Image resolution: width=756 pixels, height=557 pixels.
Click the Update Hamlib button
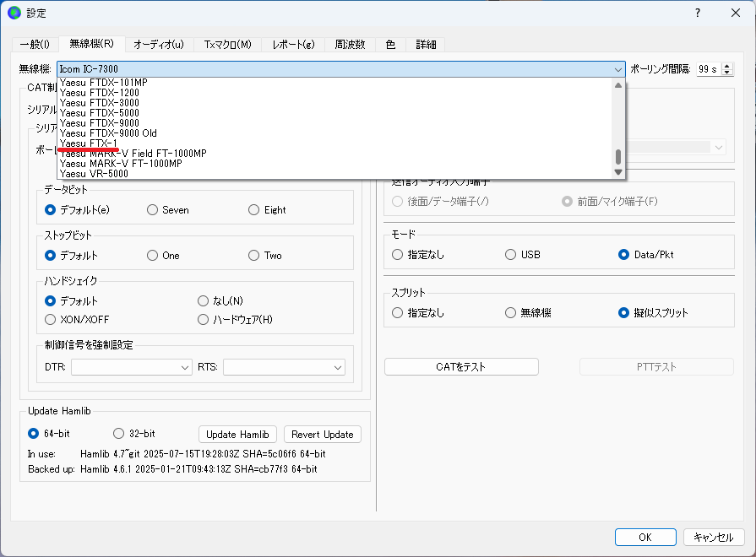(237, 434)
